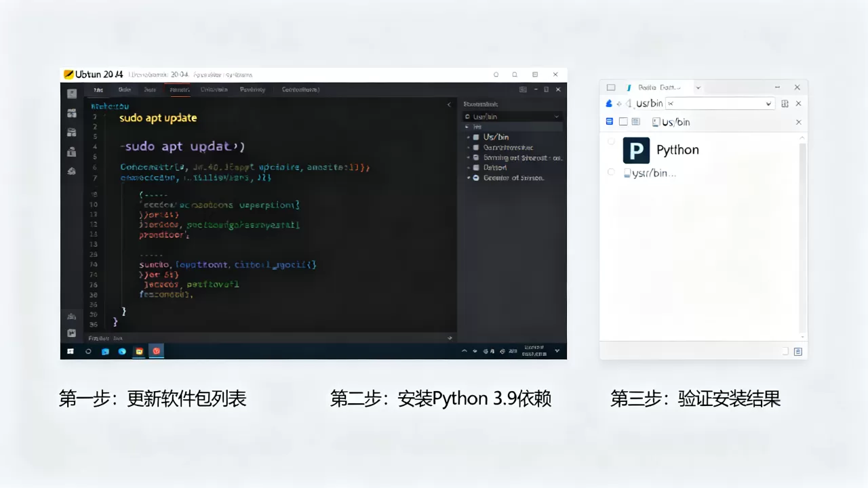Click the layout icon in editor top-right

click(523, 89)
